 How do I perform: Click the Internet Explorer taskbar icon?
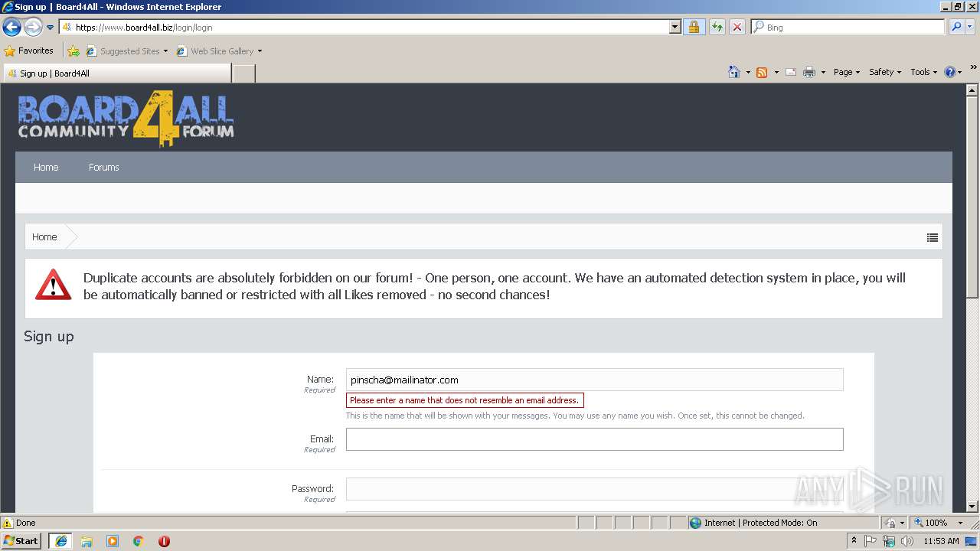click(60, 541)
